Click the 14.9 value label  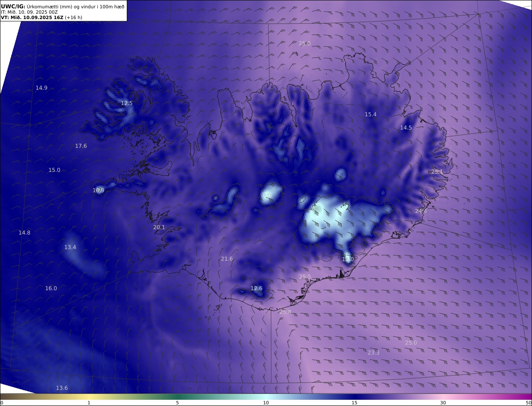tap(41, 88)
